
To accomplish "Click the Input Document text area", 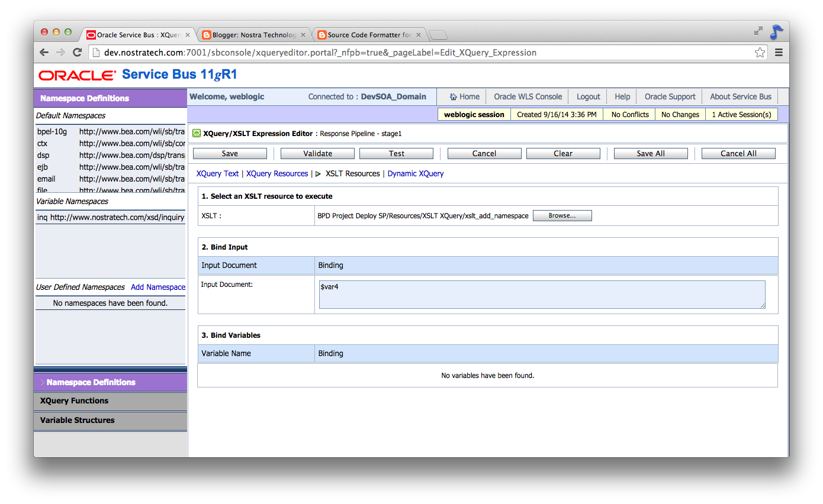I will [542, 295].
